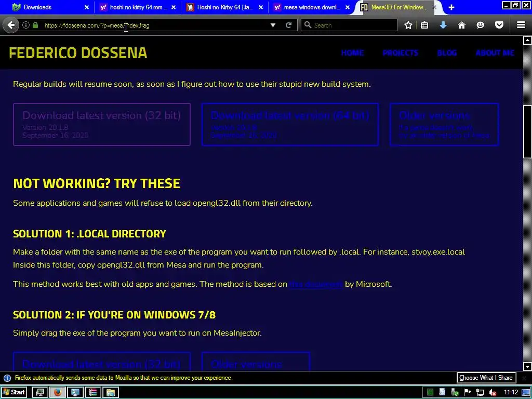Viewport: 532px width, 399px height.
Task: Click the address bar URL field
Action: (x=154, y=25)
